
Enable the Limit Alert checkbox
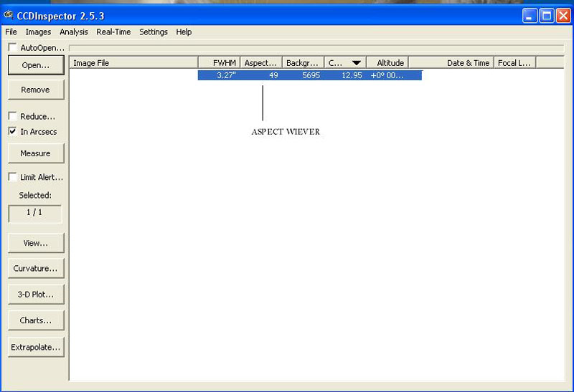click(x=12, y=177)
